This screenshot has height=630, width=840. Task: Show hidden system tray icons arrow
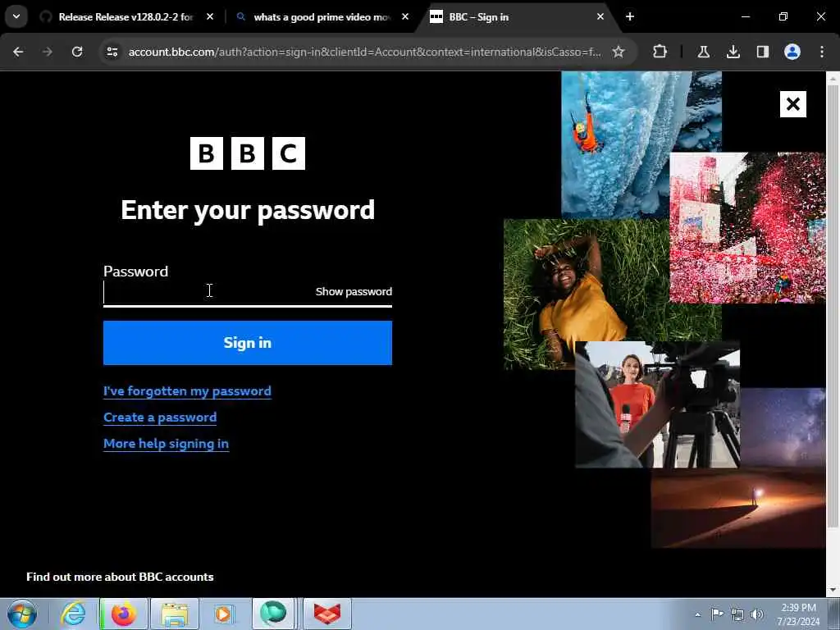coord(697,614)
